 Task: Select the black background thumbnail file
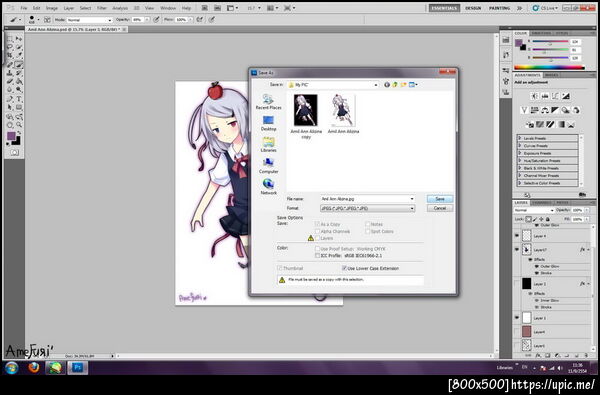[305, 110]
